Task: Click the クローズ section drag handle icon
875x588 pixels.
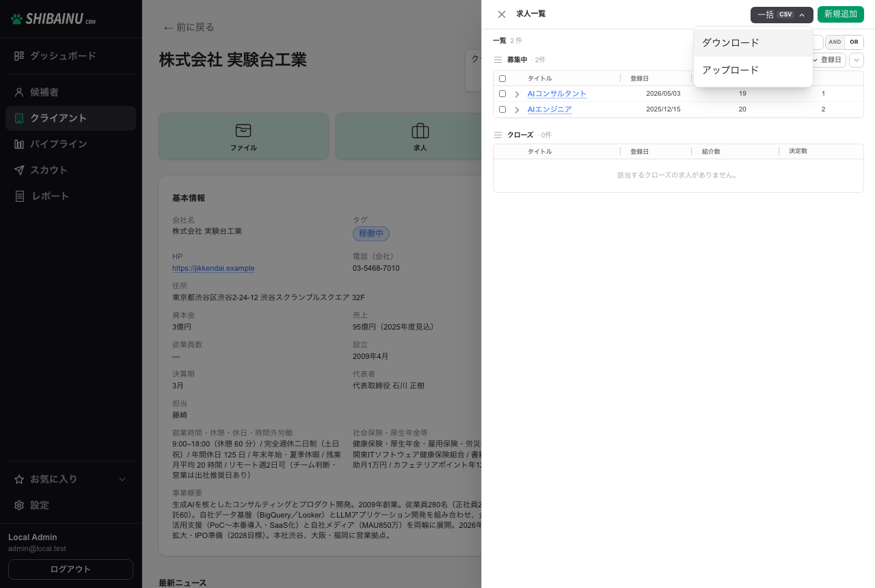Action: 498,135
